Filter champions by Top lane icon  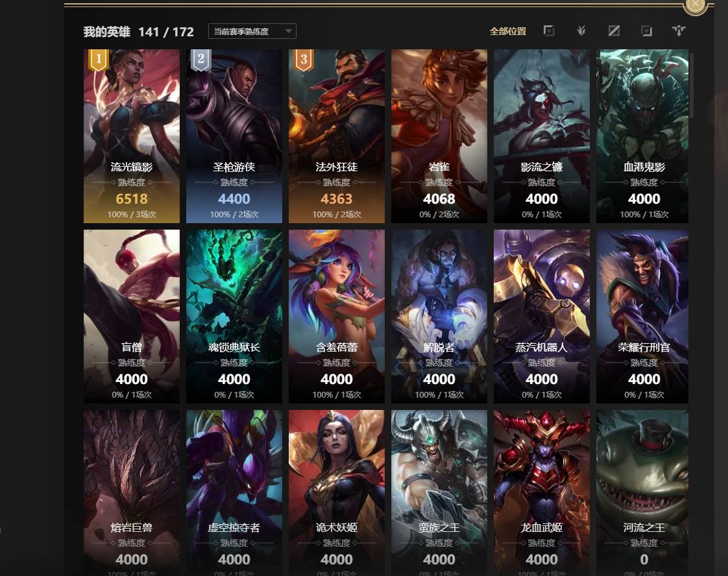click(549, 31)
